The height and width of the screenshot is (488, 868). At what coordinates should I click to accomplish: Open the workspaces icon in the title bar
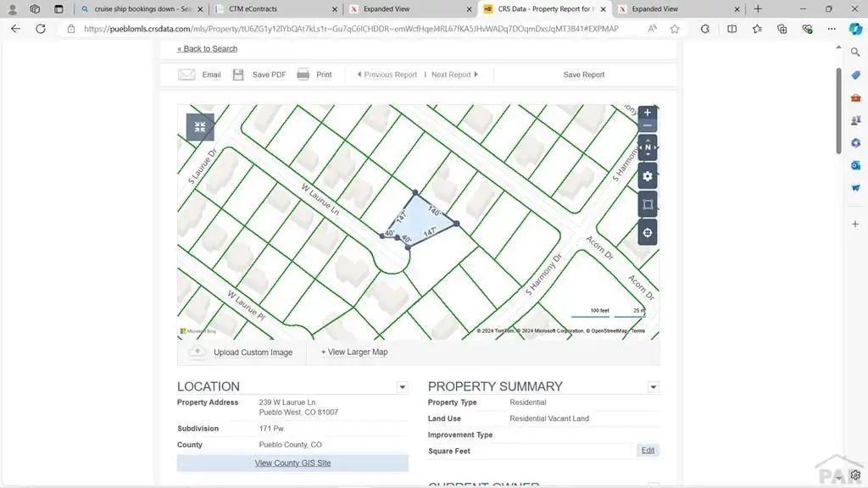point(35,8)
